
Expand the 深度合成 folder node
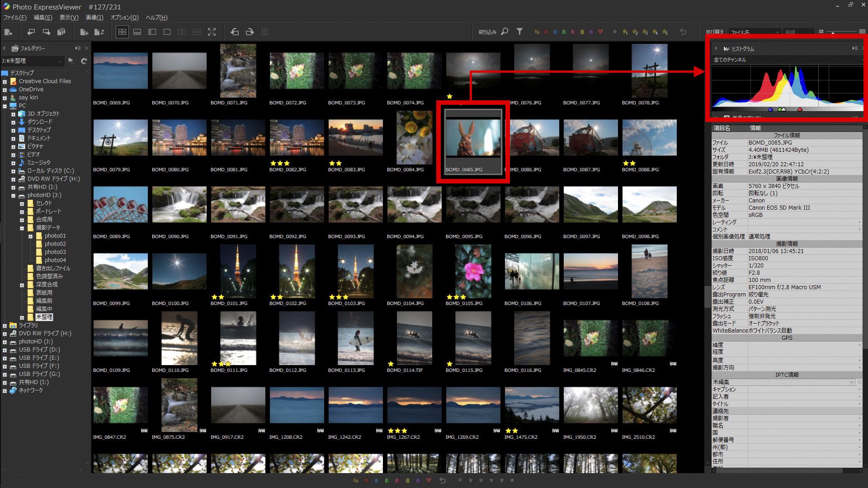click(x=22, y=285)
